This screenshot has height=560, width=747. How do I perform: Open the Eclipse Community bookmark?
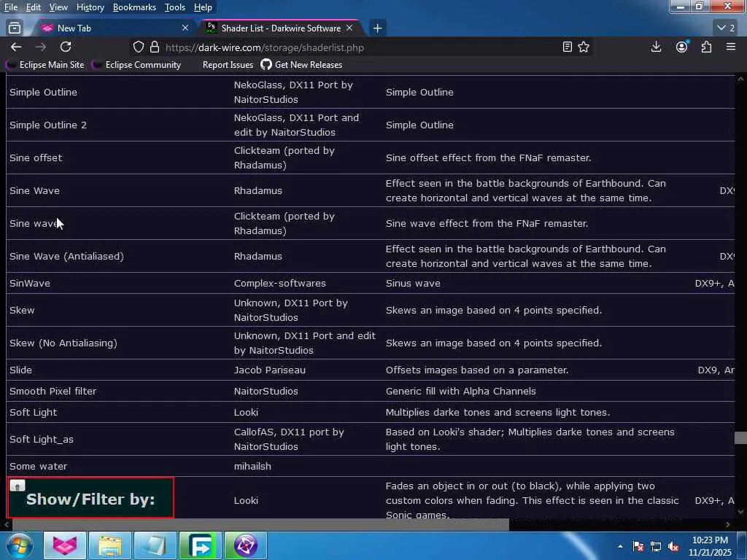pyautogui.click(x=137, y=65)
